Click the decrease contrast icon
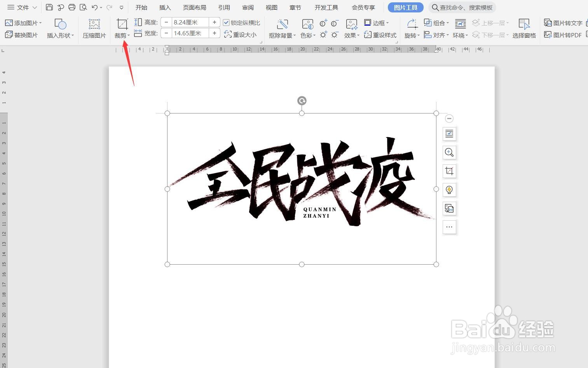 (335, 23)
